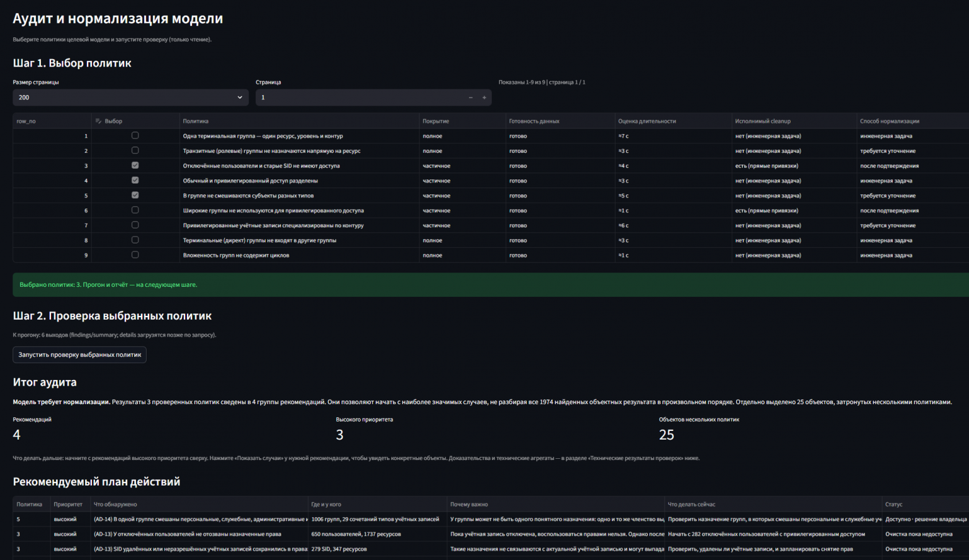Uncheck the selected checkbox in row 4
The height and width of the screenshot is (560, 969).
click(x=135, y=180)
